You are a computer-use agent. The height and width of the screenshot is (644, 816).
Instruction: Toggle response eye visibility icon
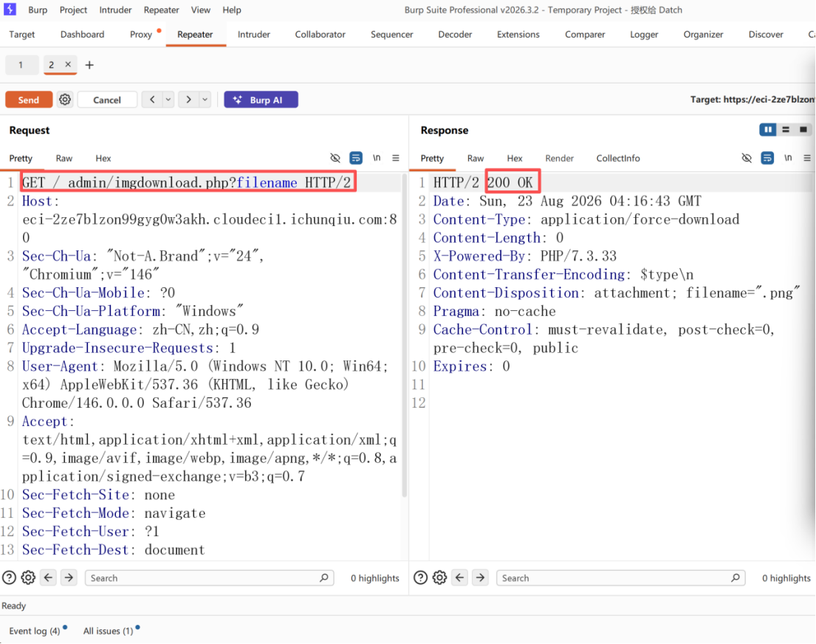click(747, 158)
